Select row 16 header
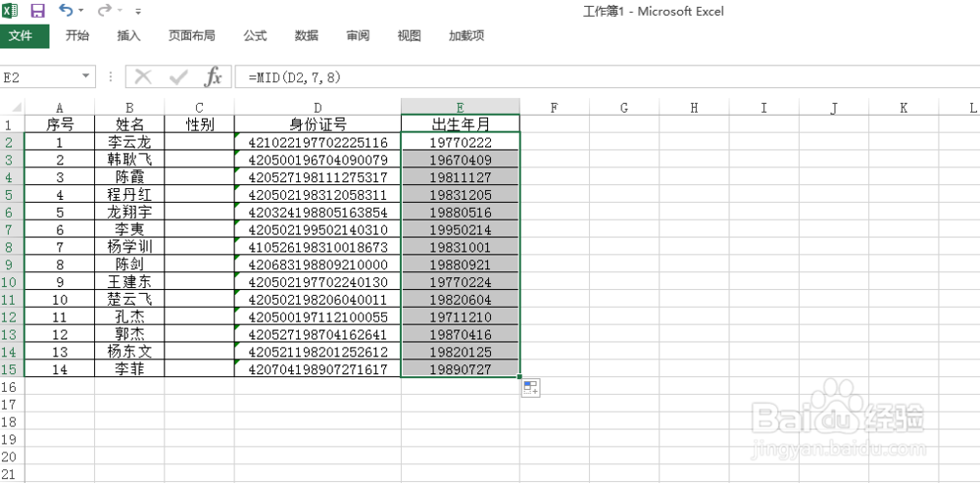Screen dimensions: 980x483 (12, 386)
